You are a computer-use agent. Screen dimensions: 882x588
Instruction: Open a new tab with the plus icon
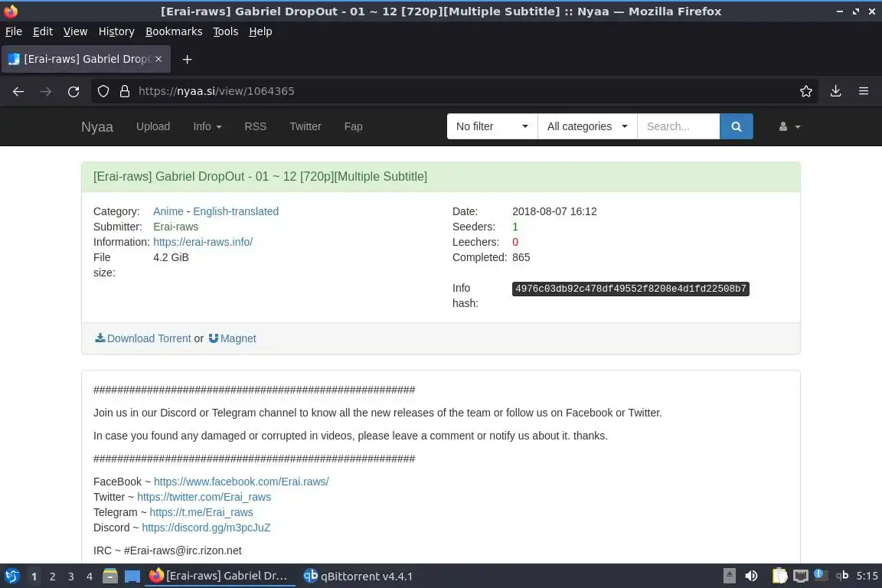[188, 59]
